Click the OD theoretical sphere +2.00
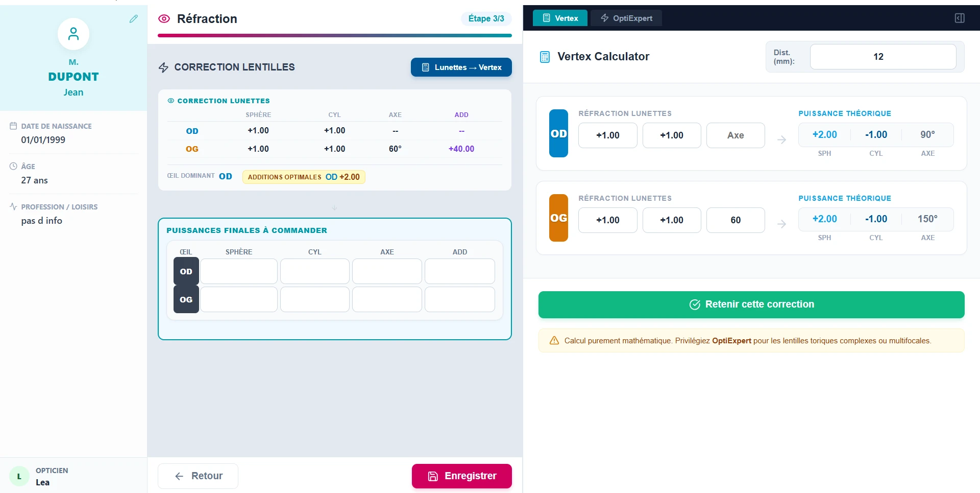980x493 pixels. click(x=825, y=134)
